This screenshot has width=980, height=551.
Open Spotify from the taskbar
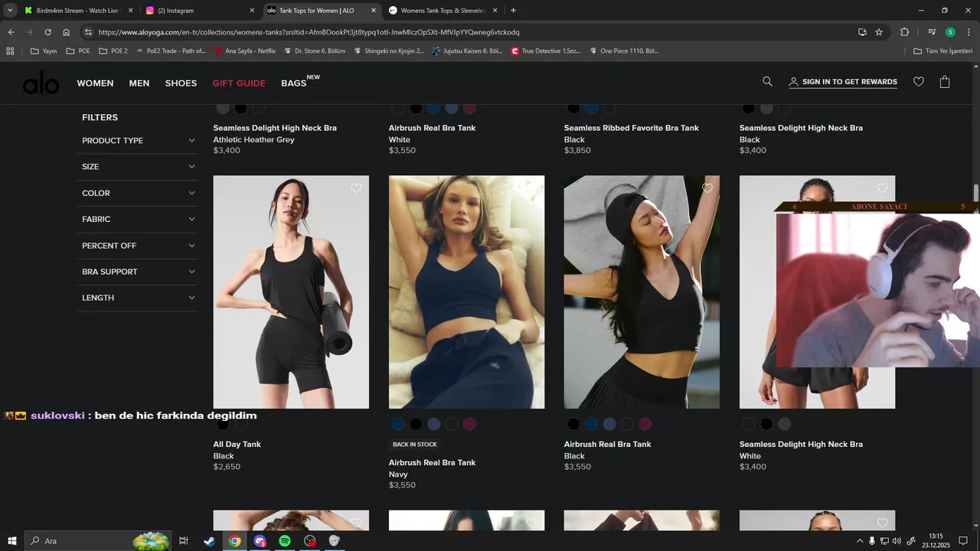point(285,541)
